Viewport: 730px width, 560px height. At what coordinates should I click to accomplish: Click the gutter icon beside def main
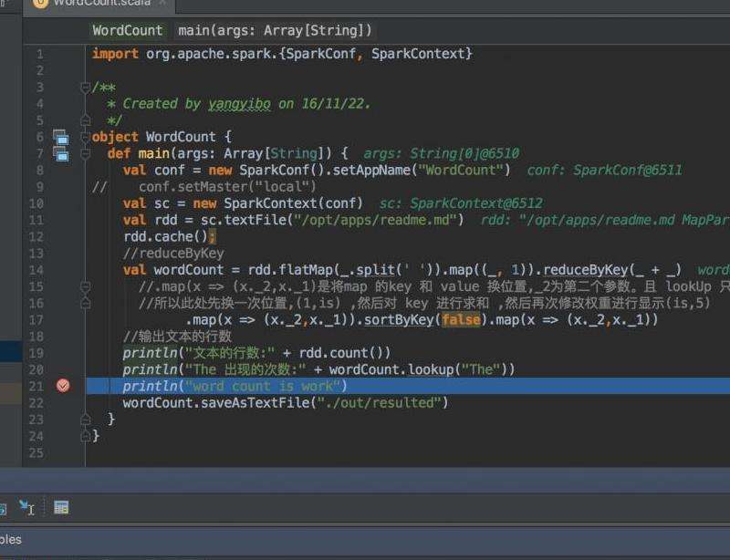pyautogui.click(x=61, y=153)
